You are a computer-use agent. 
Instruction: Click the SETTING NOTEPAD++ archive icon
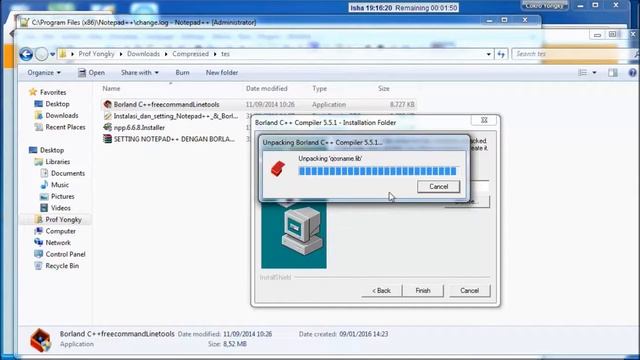107,139
